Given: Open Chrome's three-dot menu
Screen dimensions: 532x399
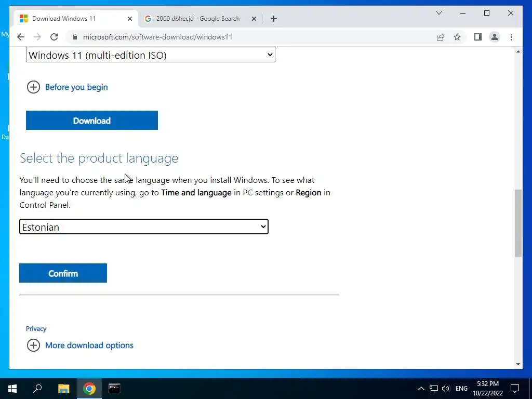Looking at the screenshot, I should [x=511, y=37].
